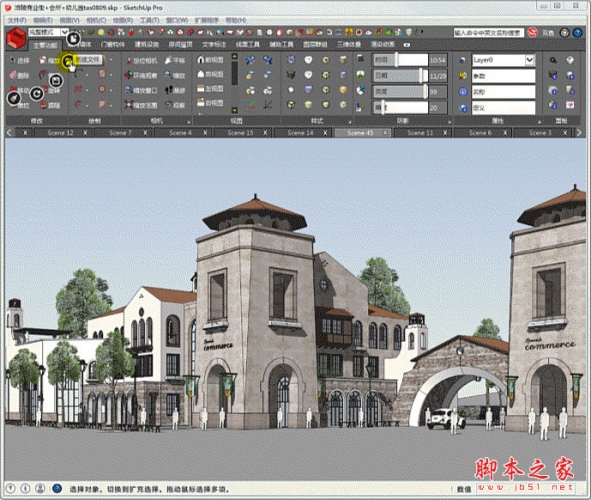Switch to the 左视图 left view
Viewport: 591px width, 500px height.
(x=211, y=89)
